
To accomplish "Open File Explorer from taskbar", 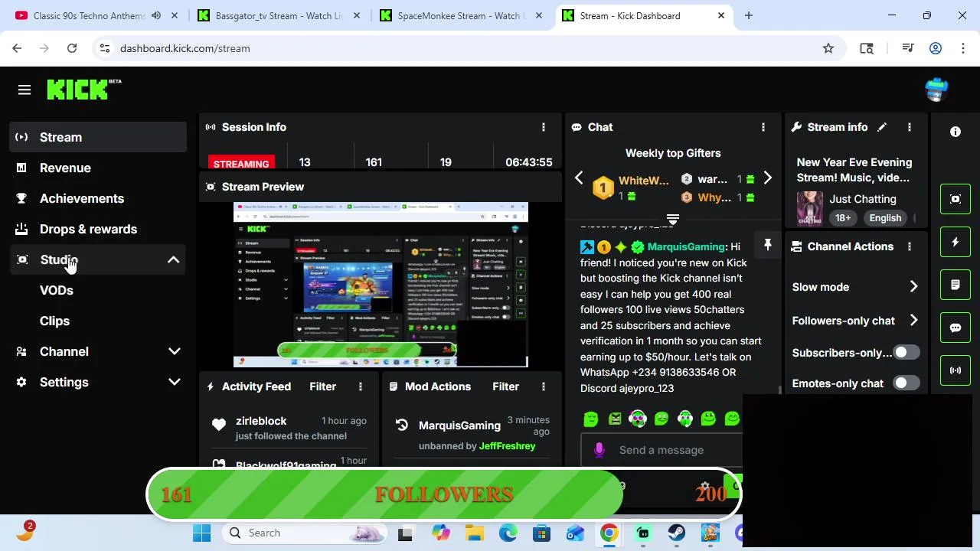I will 474,533.
